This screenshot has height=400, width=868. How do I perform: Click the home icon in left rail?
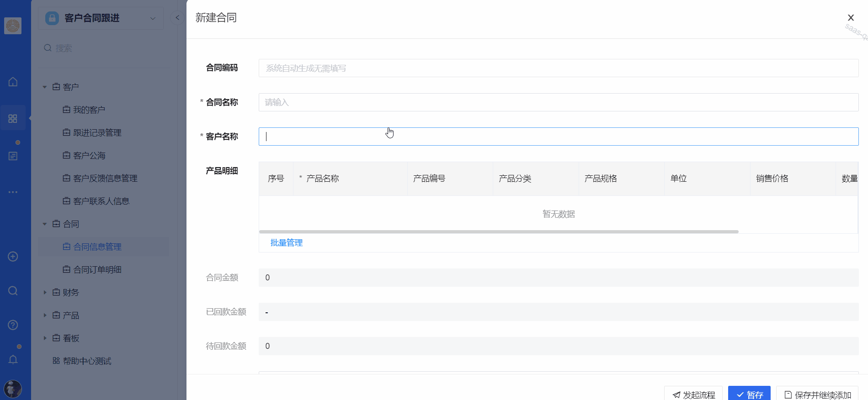point(13,82)
